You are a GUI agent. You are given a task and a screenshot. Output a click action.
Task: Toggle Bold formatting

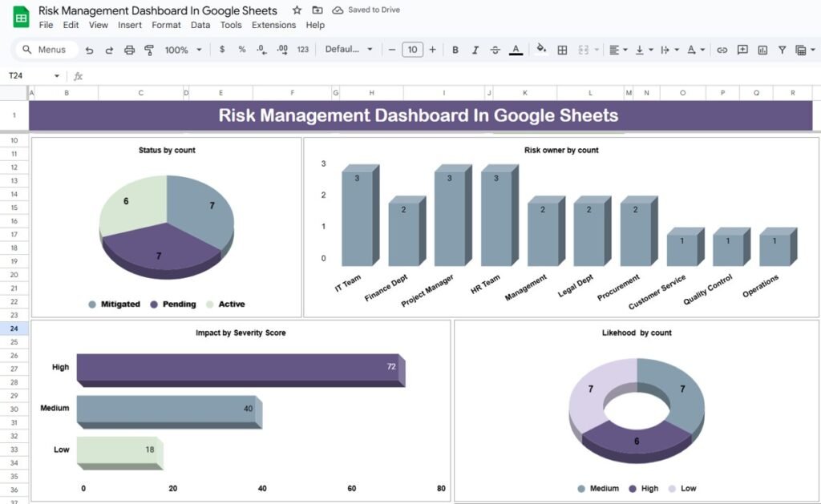(455, 50)
